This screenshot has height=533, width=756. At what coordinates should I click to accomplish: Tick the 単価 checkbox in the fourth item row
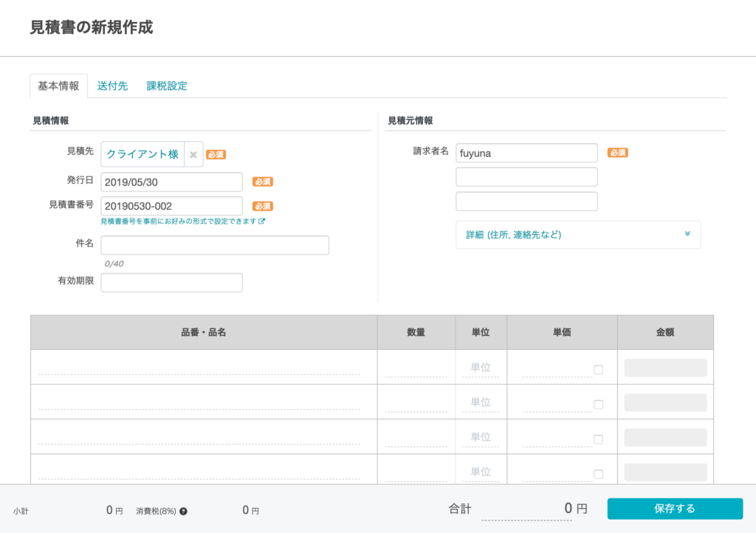[x=598, y=474]
